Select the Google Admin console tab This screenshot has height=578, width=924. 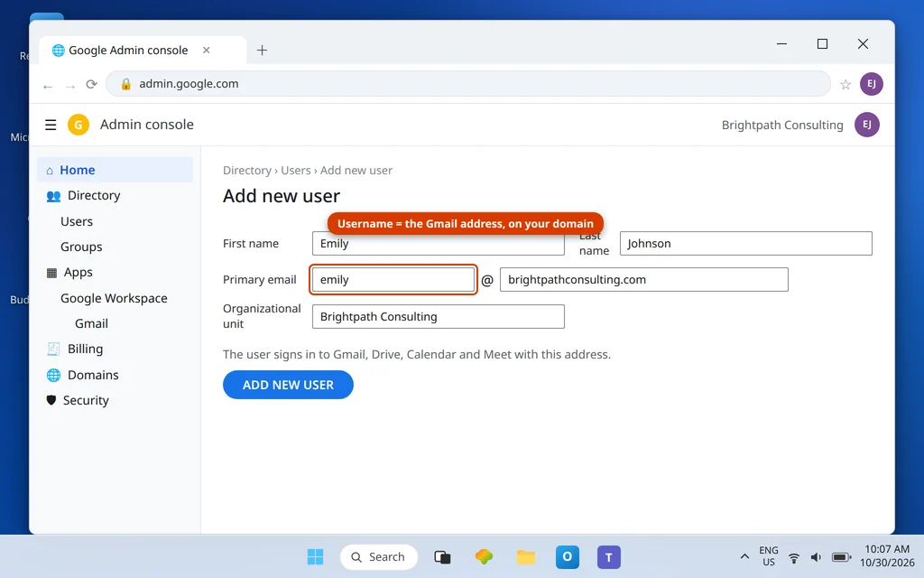[143, 51]
